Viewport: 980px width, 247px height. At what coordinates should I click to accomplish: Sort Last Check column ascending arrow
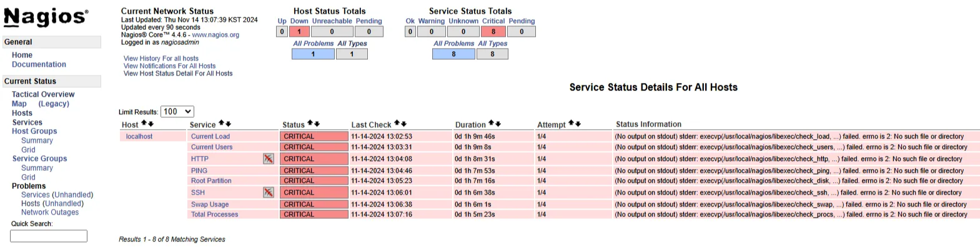click(x=397, y=123)
